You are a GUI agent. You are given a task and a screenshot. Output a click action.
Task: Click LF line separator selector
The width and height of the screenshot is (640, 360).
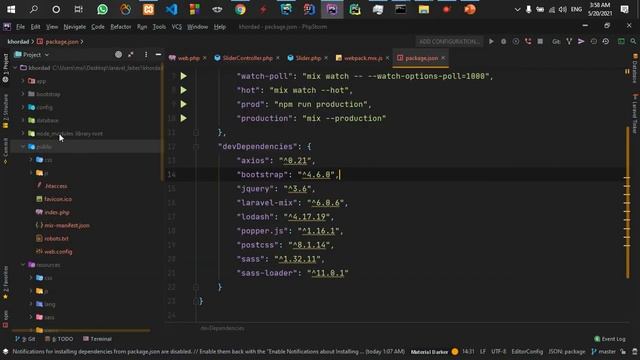(483, 351)
